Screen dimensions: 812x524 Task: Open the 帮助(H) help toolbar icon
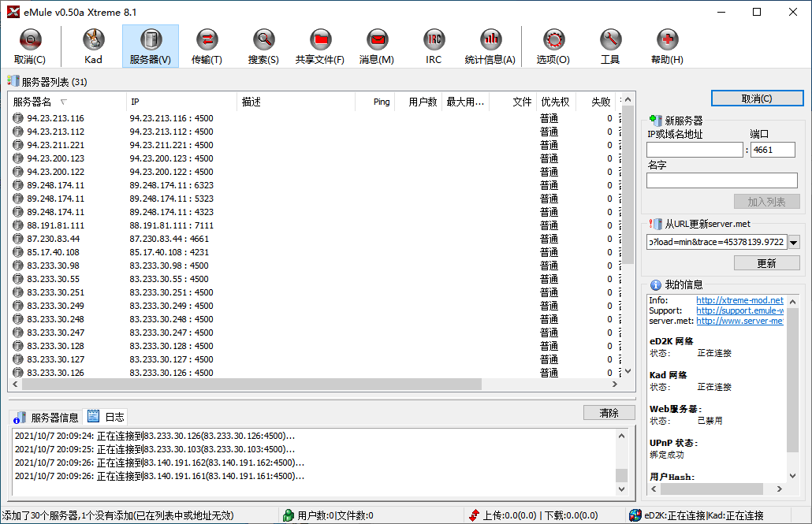click(x=668, y=40)
